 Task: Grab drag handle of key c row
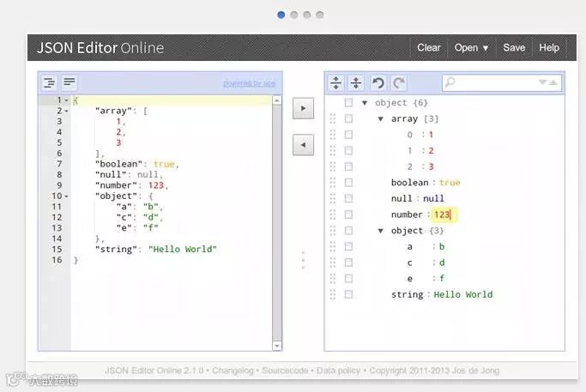[333, 262]
